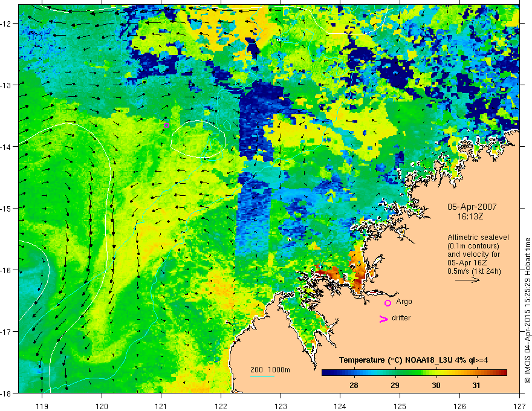532x411 pixels.
Task: Click the '(0.1m contours)' caption line
Action: pyautogui.click(x=473, y=246)
